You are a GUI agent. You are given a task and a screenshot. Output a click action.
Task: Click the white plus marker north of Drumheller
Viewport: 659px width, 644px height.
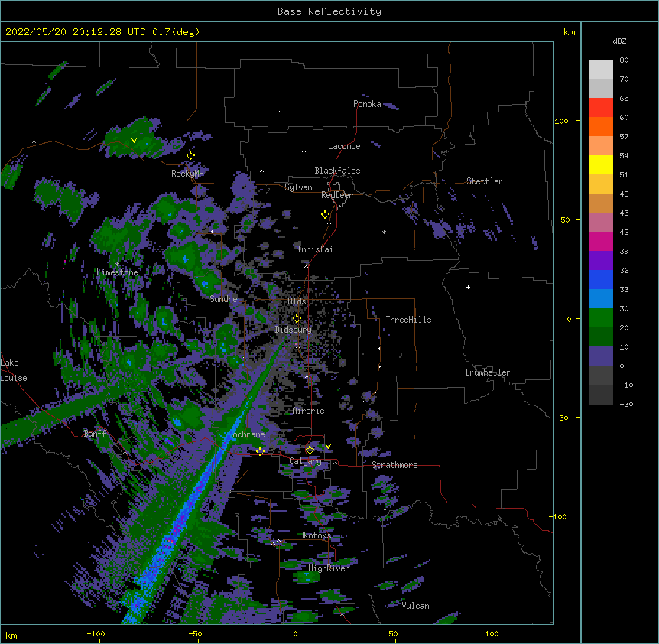[x=468, y=287]
